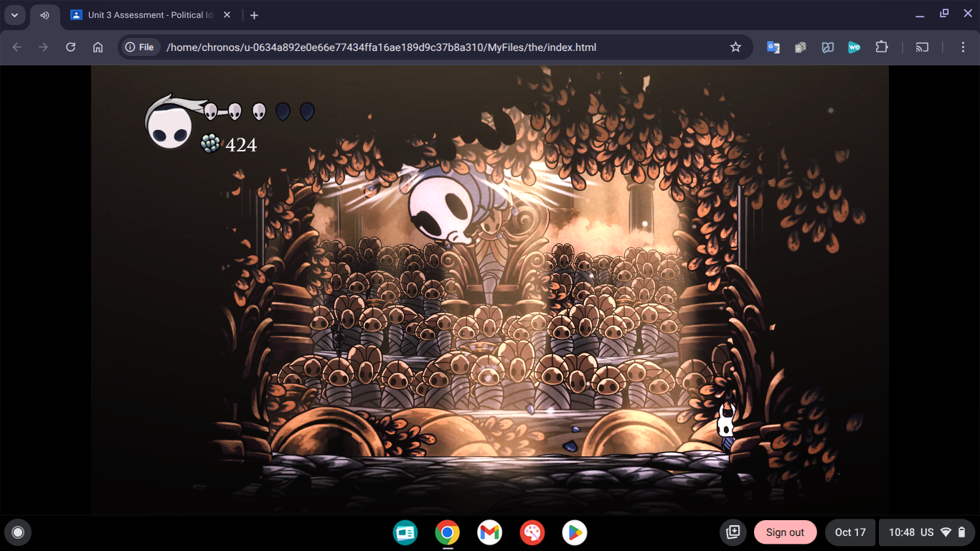The height and width of the screenshot is (551, 980).
Task: Open Chrome from the shelf
Action: (x=447, y=532)
